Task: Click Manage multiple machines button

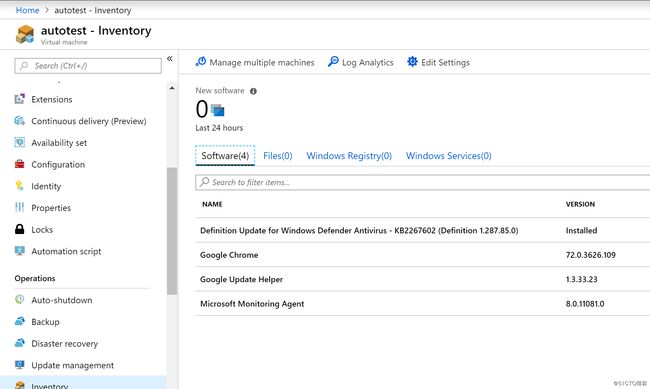Action: pyautogui.click(x=255, y=62)
